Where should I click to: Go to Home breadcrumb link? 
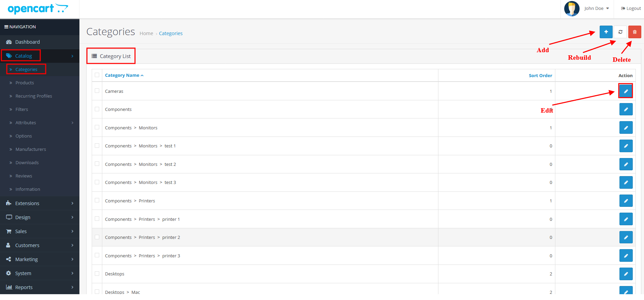tap(146, 33)
